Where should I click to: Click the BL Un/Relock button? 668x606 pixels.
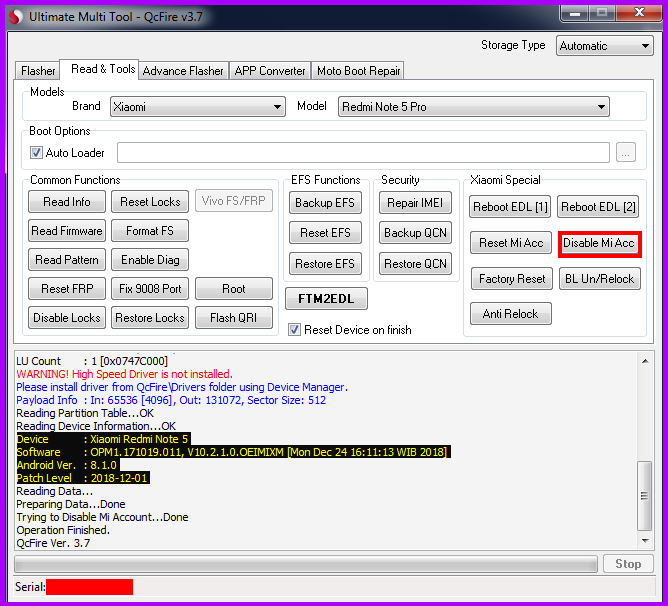coord(600,279)
